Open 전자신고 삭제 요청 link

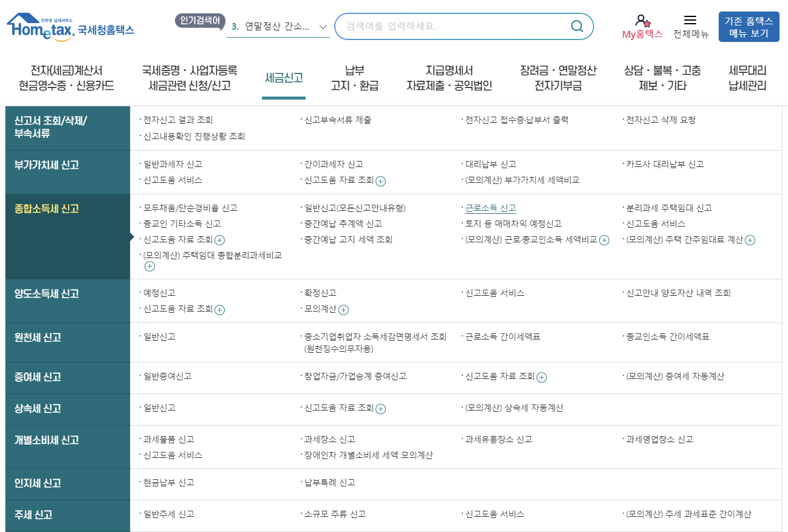click(x=661, y=120)
